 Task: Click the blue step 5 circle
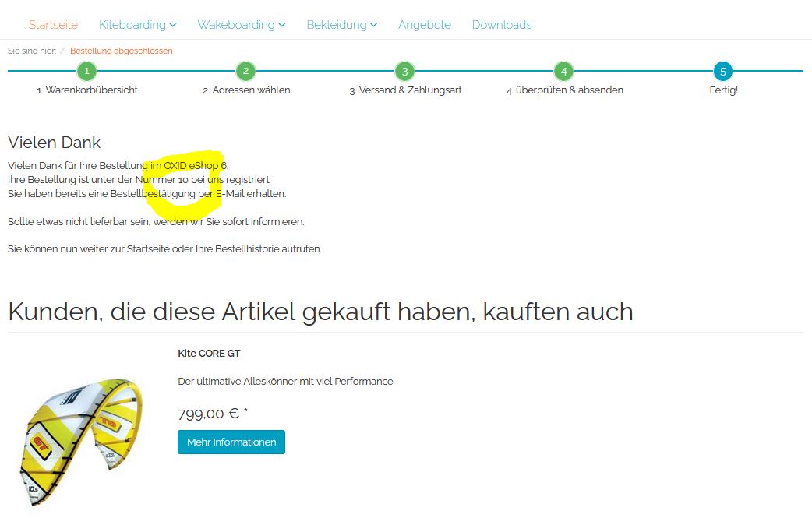[x=723, y=72]
